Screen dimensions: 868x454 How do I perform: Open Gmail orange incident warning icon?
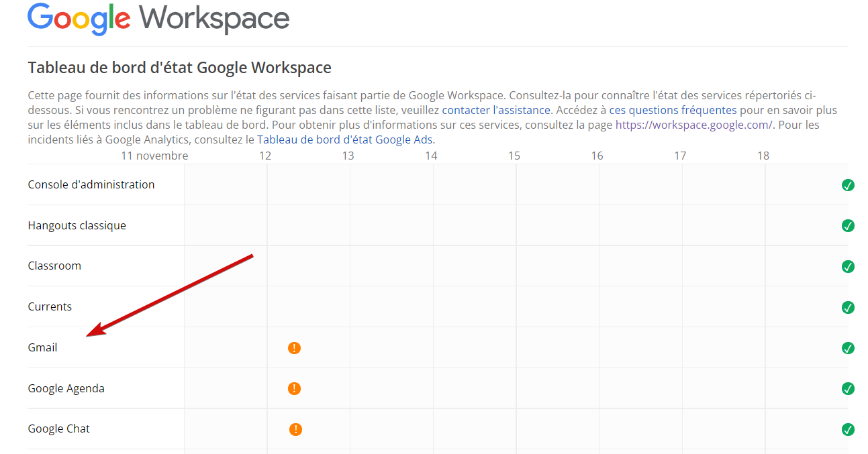(294, 348)
